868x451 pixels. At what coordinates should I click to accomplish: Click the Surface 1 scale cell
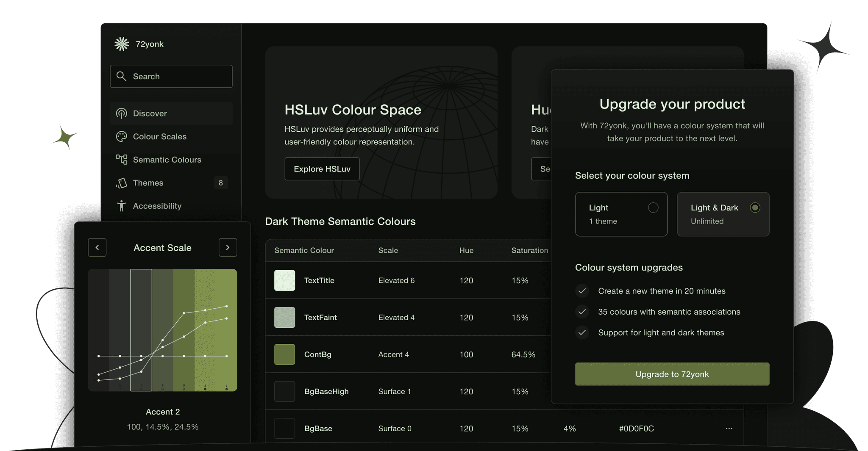click(395, 391)
